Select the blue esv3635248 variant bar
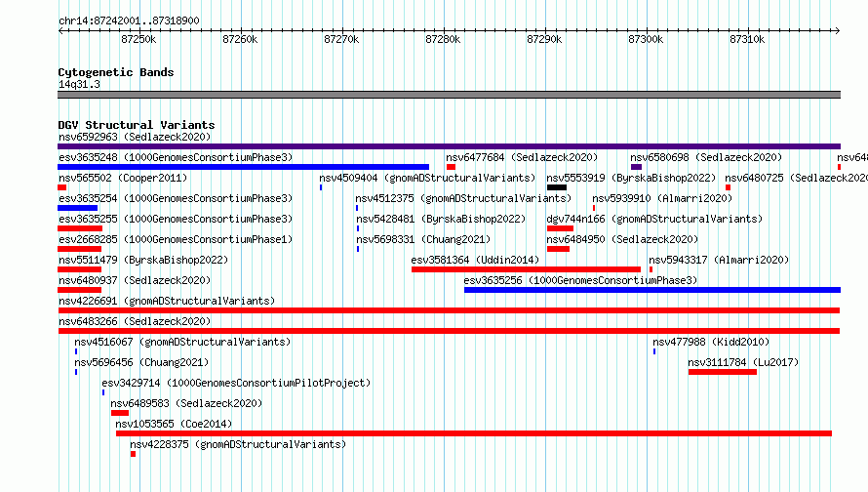Screen dimensions: 868x492 [x=243, y=167]
